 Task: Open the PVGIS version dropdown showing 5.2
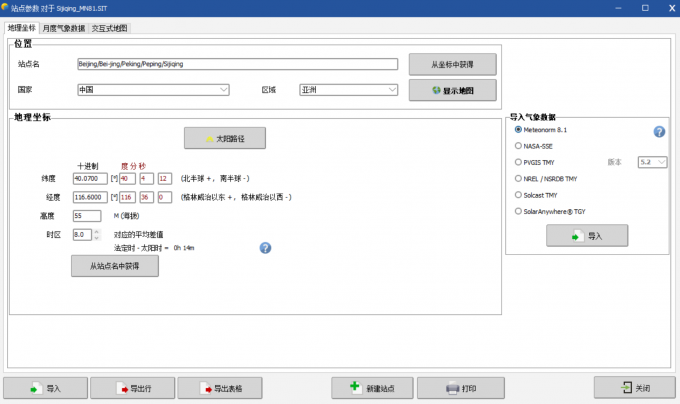pyautogui.click(x=652, y=162)
